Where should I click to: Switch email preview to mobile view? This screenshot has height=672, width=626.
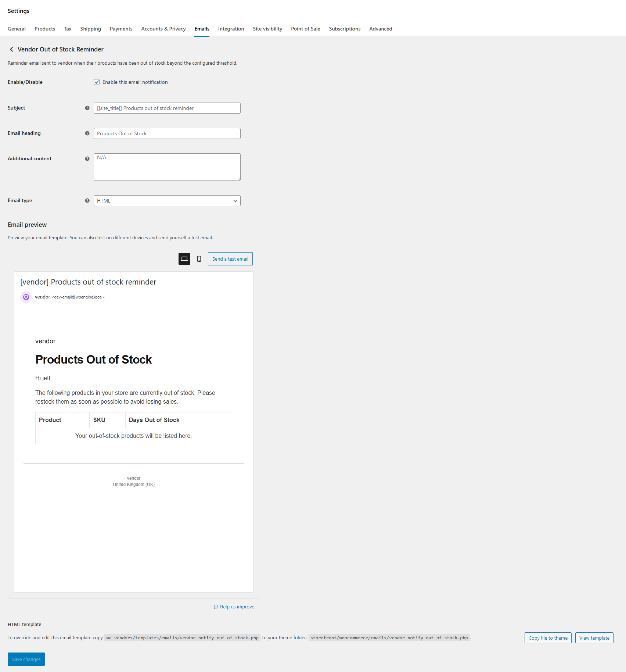coord(198,258)
